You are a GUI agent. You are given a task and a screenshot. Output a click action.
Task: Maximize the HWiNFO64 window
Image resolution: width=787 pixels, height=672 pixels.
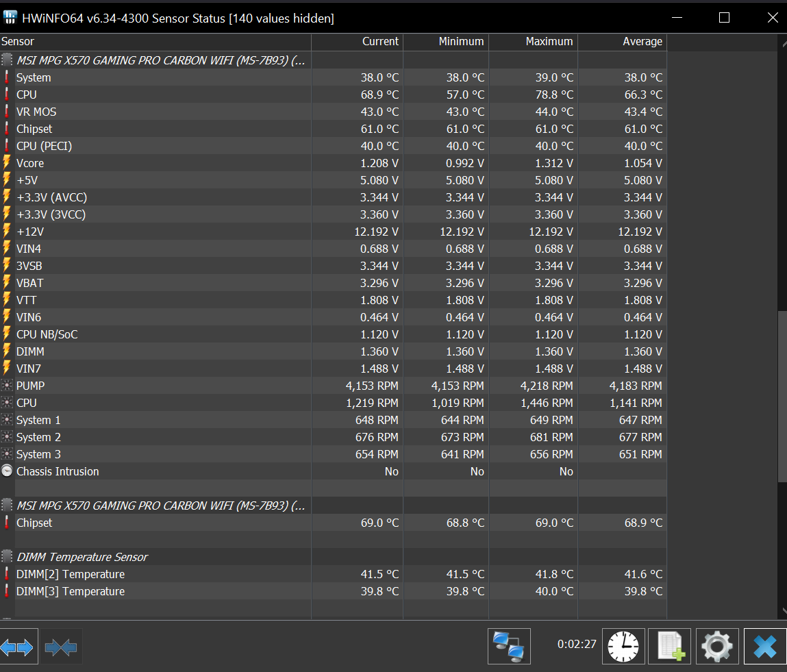pos(724,18)
